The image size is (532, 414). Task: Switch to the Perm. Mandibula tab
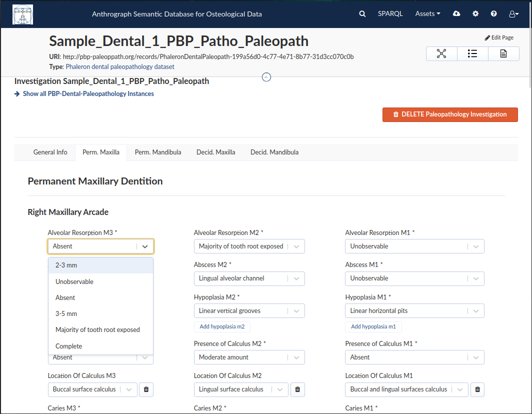[x=158, y=152]
